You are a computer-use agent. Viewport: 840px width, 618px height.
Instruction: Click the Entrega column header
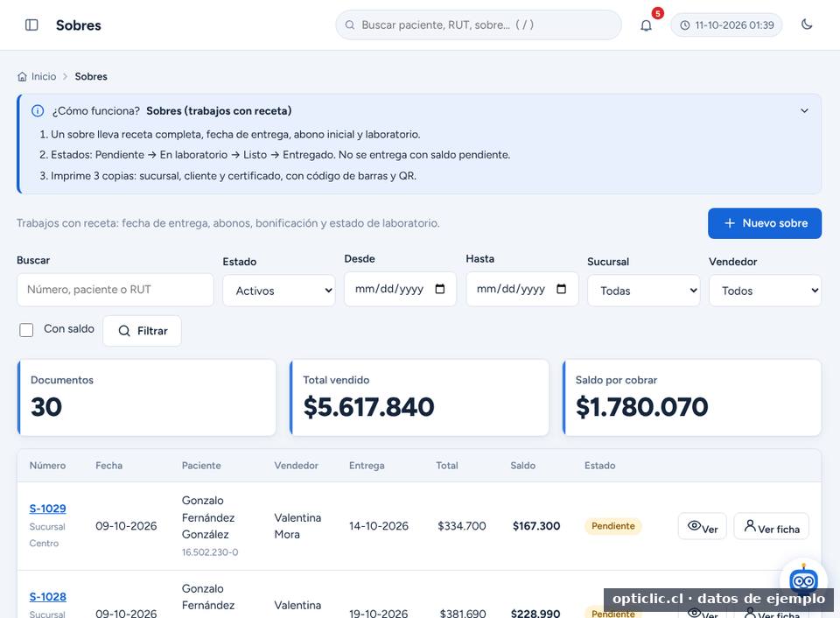pos(367,466)
